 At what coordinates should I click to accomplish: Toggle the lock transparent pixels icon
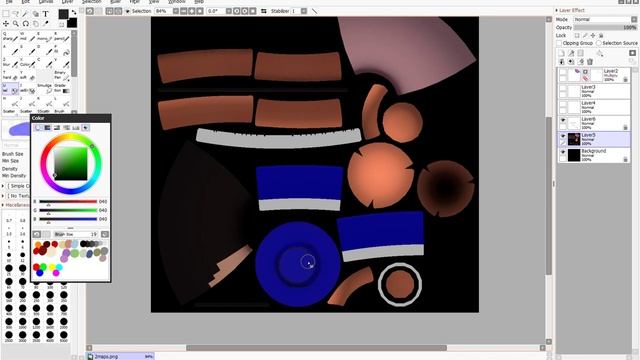(x=577, y=36)
